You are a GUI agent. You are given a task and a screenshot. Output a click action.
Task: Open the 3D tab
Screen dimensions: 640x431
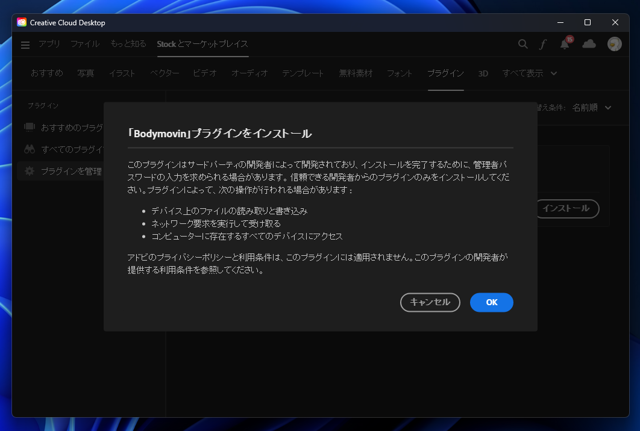pos(483,73)
